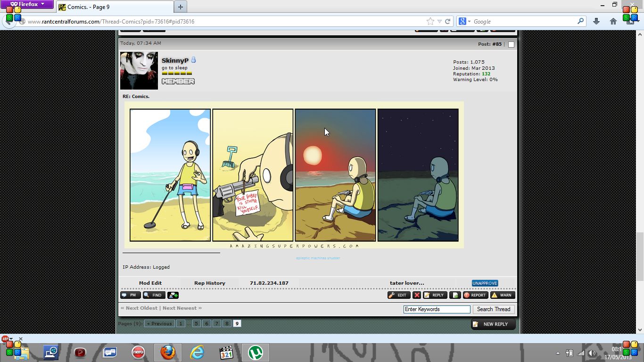644x362 pixels.
Task: Jump to page 1 of the thread
Action: [x=181, y=323]
